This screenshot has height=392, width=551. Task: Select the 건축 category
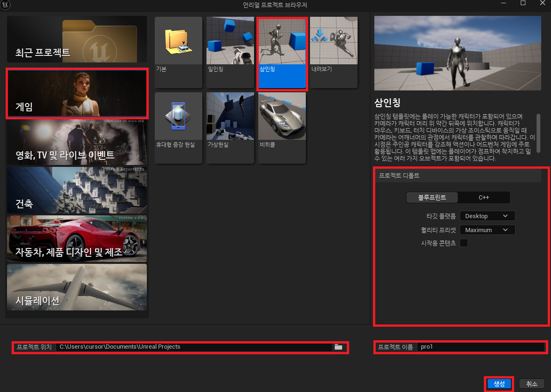(x=77, y=190)
